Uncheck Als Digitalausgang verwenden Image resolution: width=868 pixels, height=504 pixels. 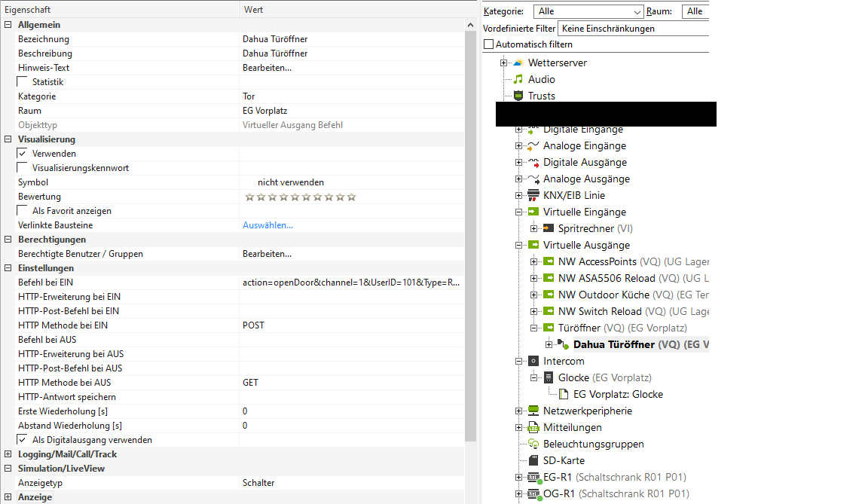[23, 440]
